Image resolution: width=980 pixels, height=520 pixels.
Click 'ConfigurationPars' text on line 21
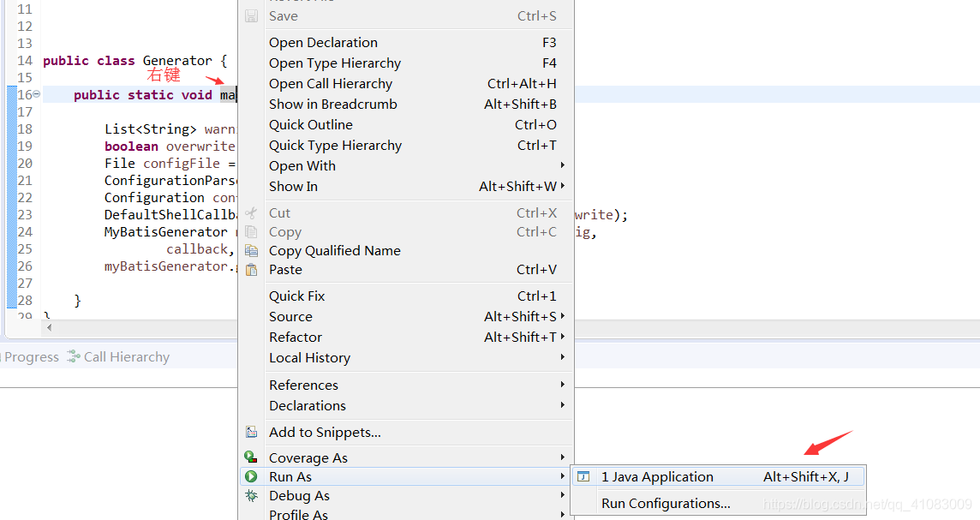tap(170, 181)
